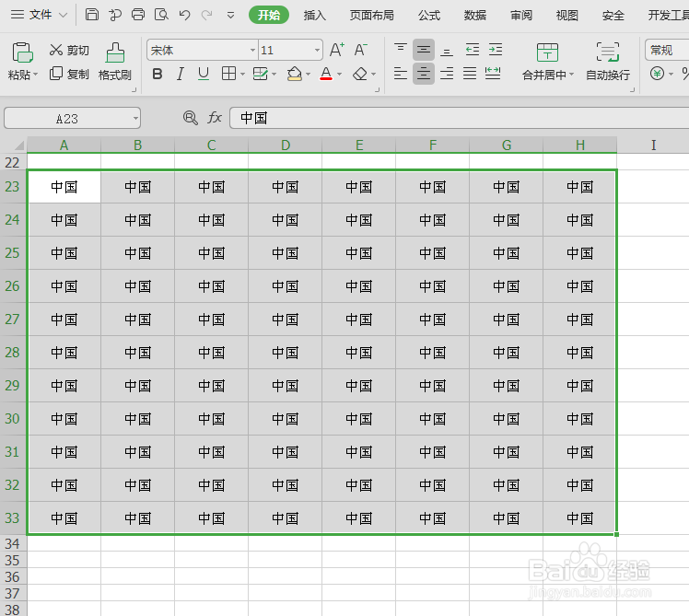The height and width of the screenshot is (616, 689).
Task: Click the fx insert function icon
Action: [215, 118]
